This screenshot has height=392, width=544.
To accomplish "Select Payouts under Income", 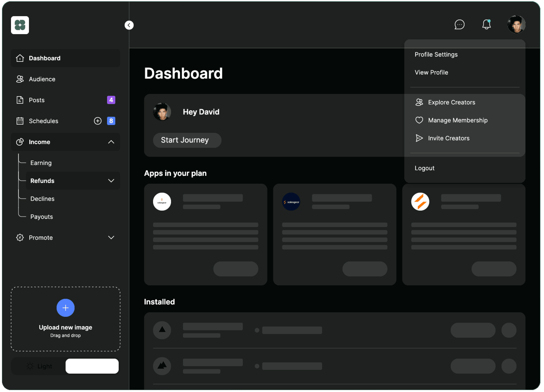I will coord(42,217).
